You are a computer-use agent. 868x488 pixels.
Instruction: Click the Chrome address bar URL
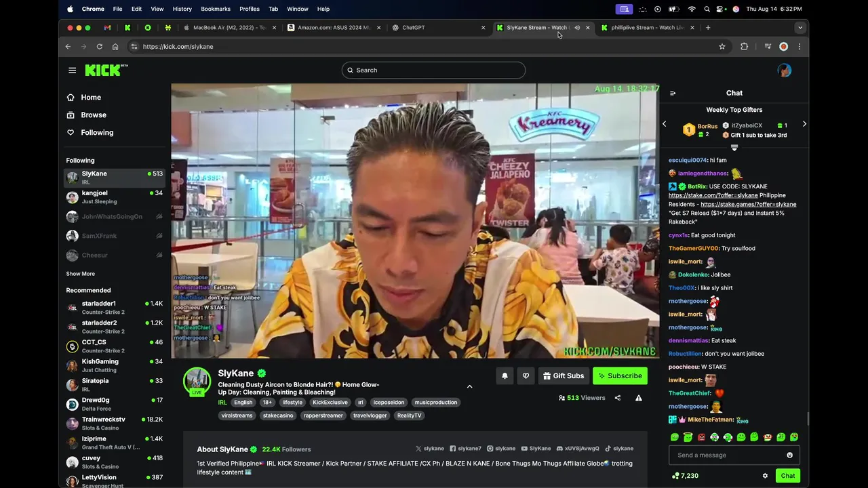tap(178, 47)
